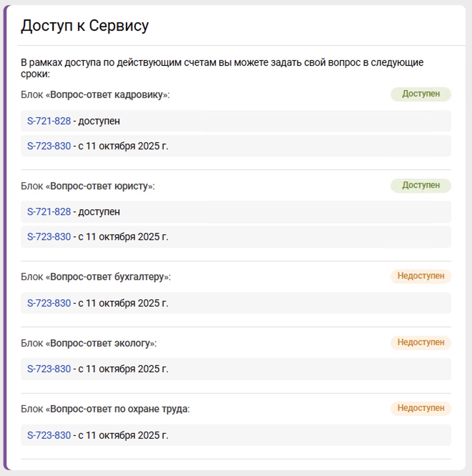
Task: Click the «Недоступен» badge for «Вопрос-ответ по охране труда»
Action: pos(421,408)
